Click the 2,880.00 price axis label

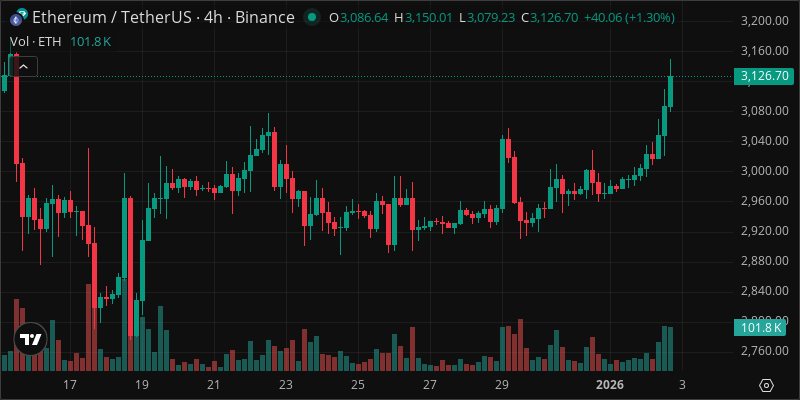[764, 261]
